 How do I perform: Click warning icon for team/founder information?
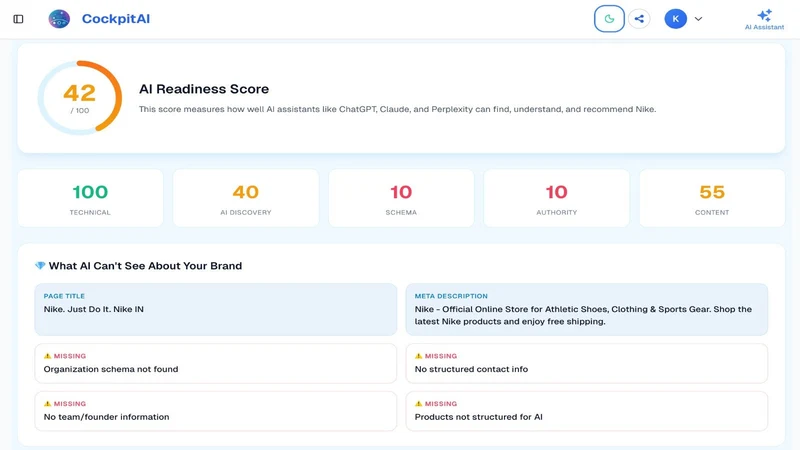(47, 404)
